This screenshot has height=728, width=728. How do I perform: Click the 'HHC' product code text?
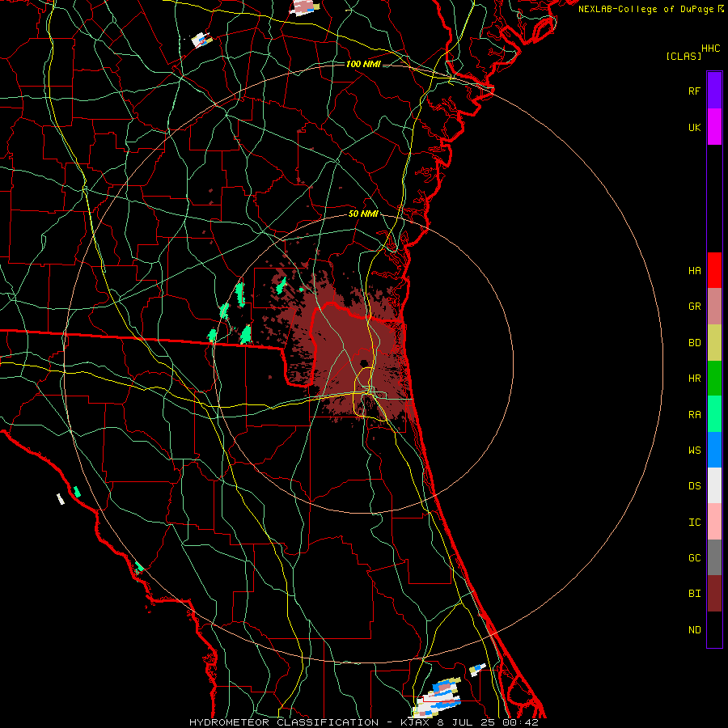(711, 49)
